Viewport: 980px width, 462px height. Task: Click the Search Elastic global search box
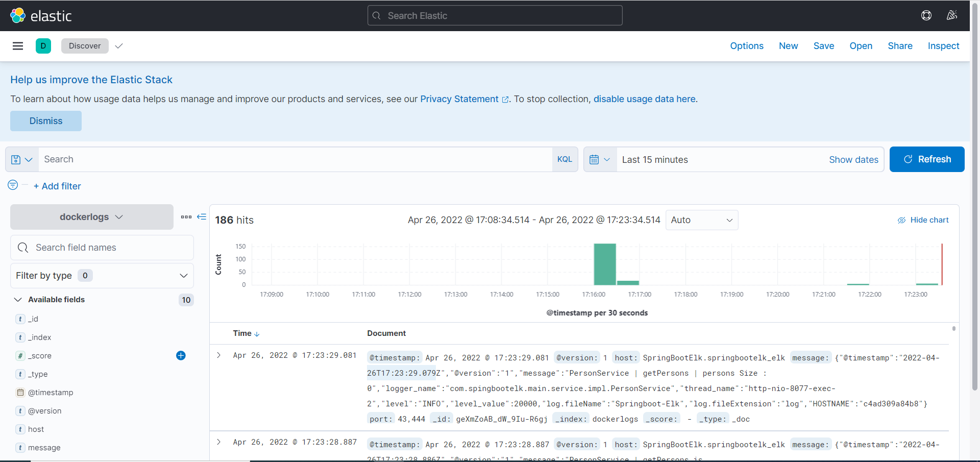(x=495, y=16)
